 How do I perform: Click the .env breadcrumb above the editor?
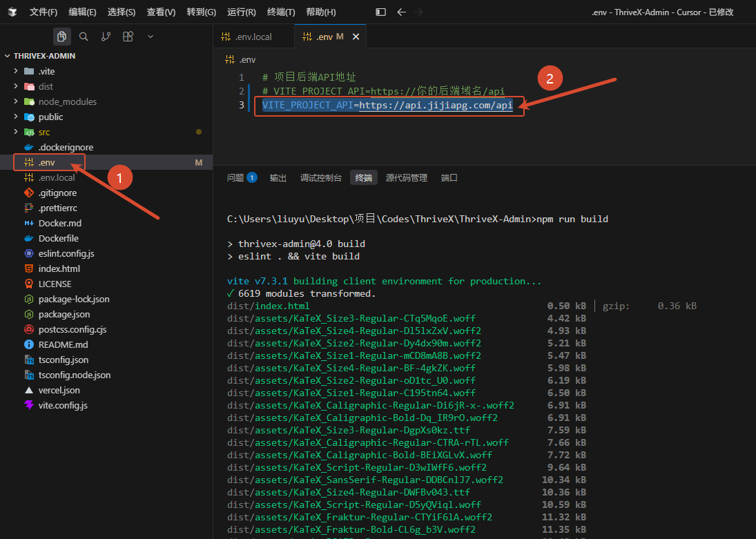(247, 60)
